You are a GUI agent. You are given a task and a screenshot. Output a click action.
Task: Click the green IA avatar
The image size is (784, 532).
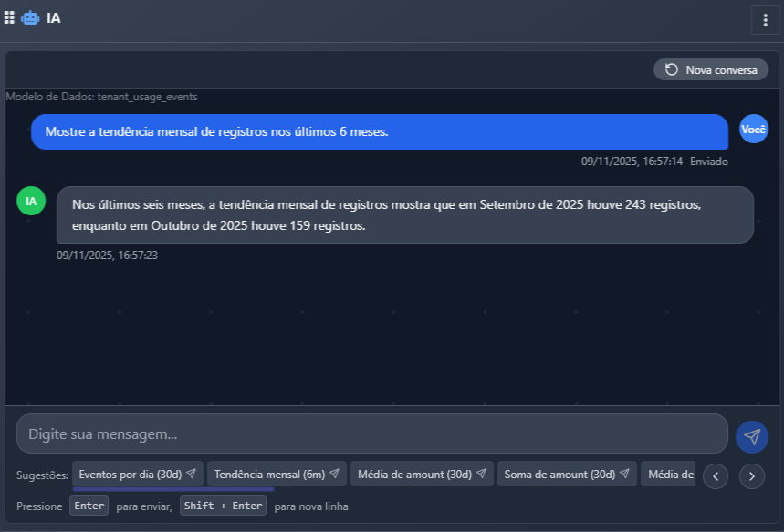31,201
